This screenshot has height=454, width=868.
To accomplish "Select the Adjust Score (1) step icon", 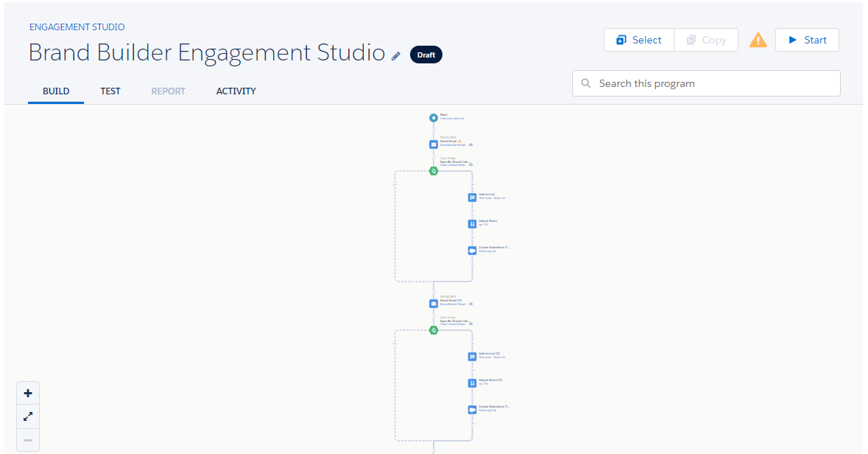I will tap(473, 383).
